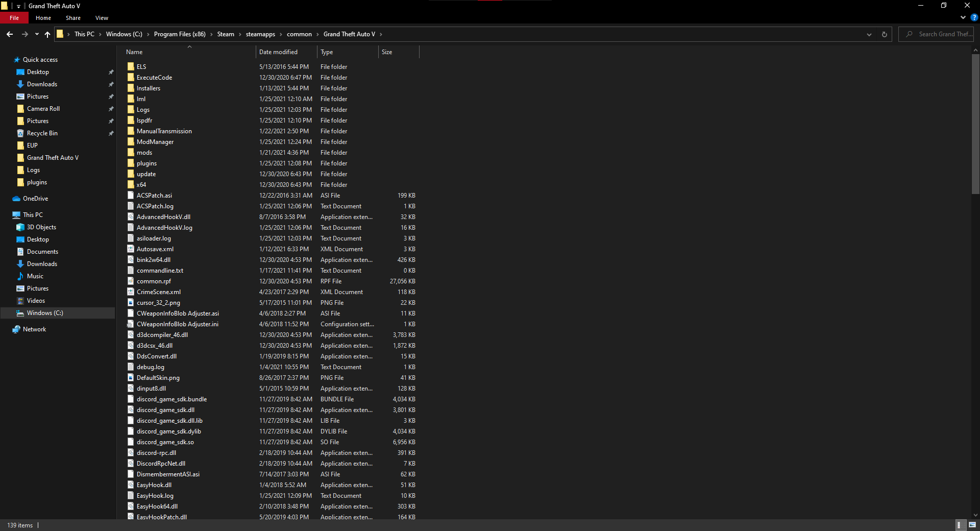Refresh the Grand Theft Auto V folder
The height and width of the screenshot is (531, 980).
click(x=884, y=34)
